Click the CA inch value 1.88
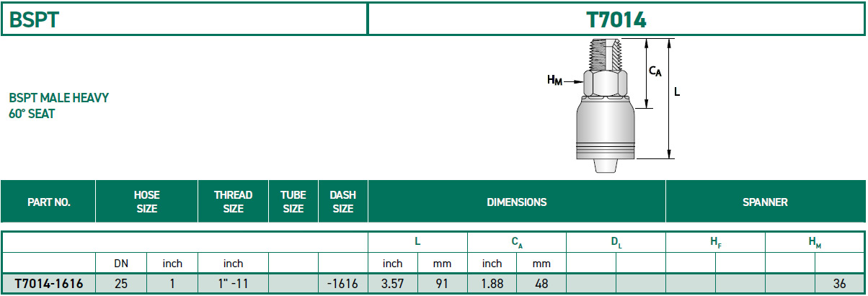Image resolution: width=868 pixels, height=296 pixels. pos(492,284)
